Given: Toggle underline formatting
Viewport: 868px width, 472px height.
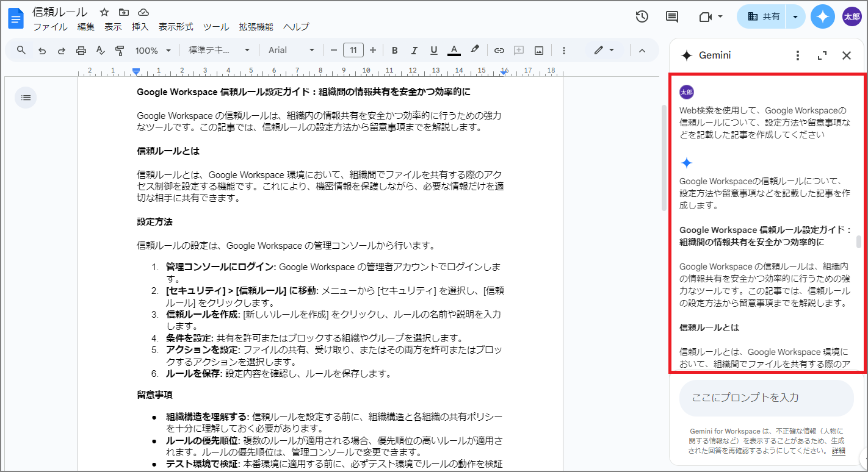Looking at the screenshot, I should pyautogui.click(x=434, y=50).
